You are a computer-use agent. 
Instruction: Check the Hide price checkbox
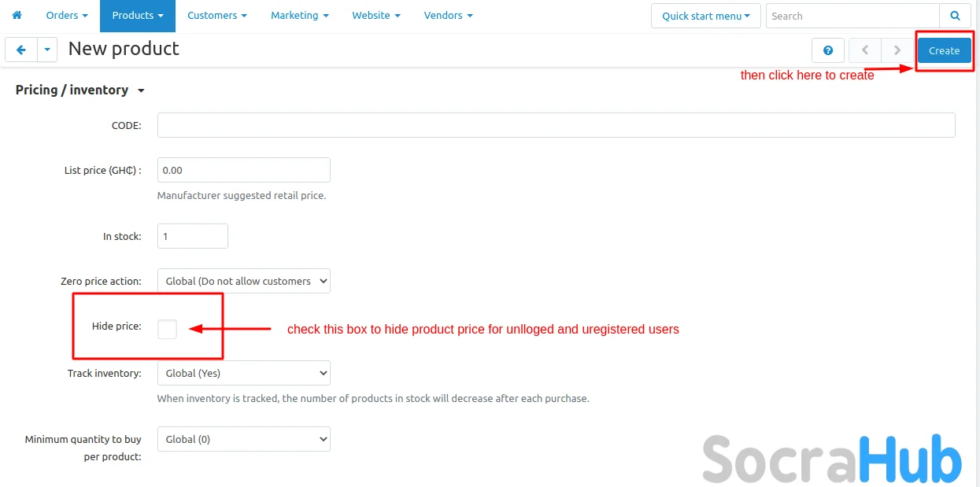pos(167,329)
